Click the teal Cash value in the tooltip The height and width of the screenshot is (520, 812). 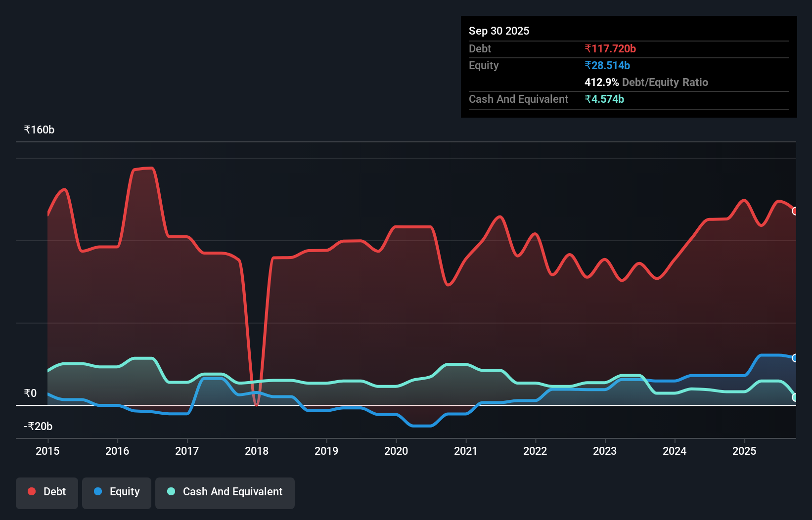pos(604,99)
